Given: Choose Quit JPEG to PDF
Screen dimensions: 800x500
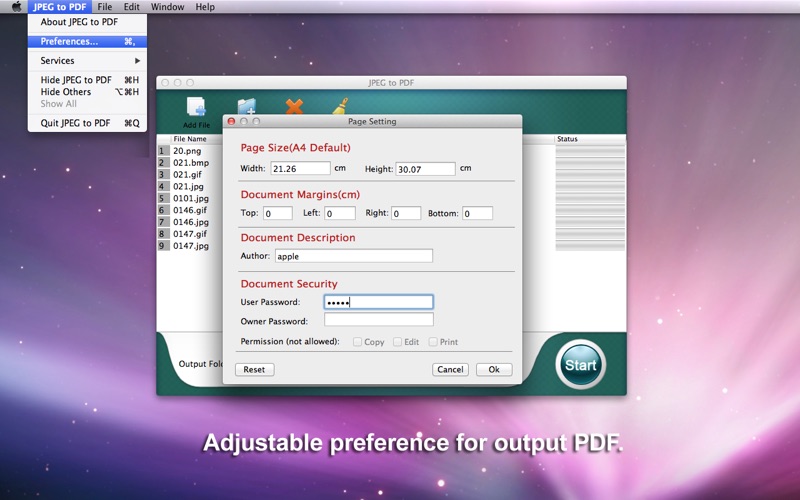Looking at the screenshot, I should pos(87,123).
